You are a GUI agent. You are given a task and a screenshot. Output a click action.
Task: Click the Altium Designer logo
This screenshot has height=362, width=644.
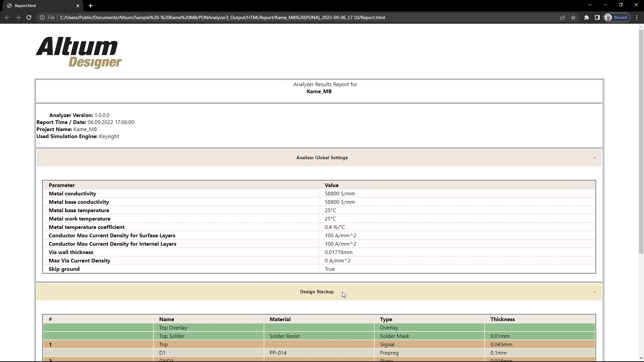pos(79,53)
